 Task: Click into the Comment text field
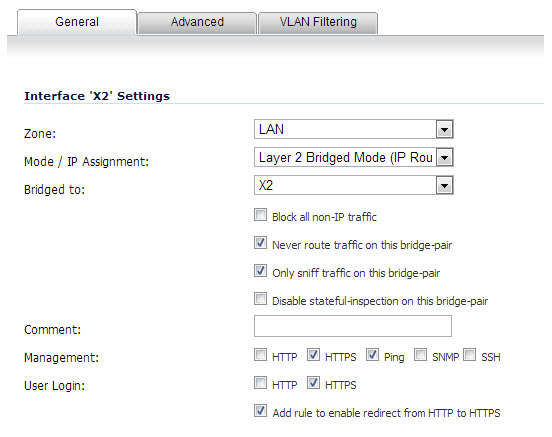point(353,326)
